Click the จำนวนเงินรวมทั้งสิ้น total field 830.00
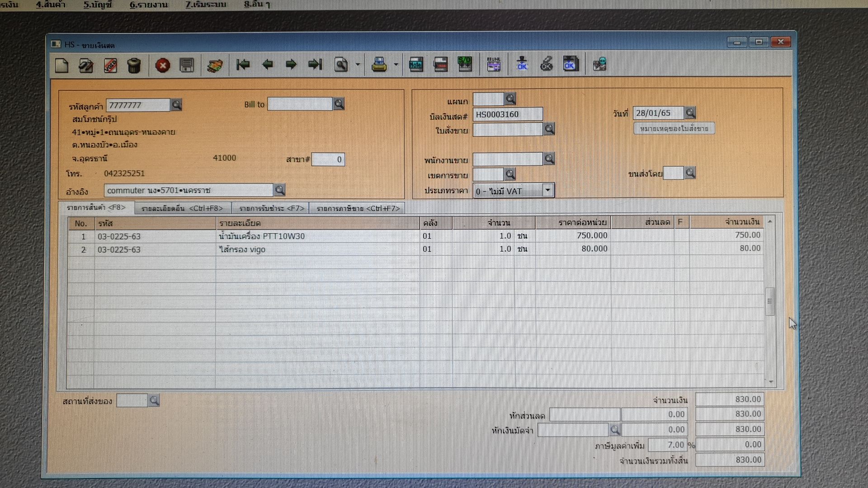Image resolution: width=868 pixels, height=488 pixels. pyautogui.click(x=730, y=460)
